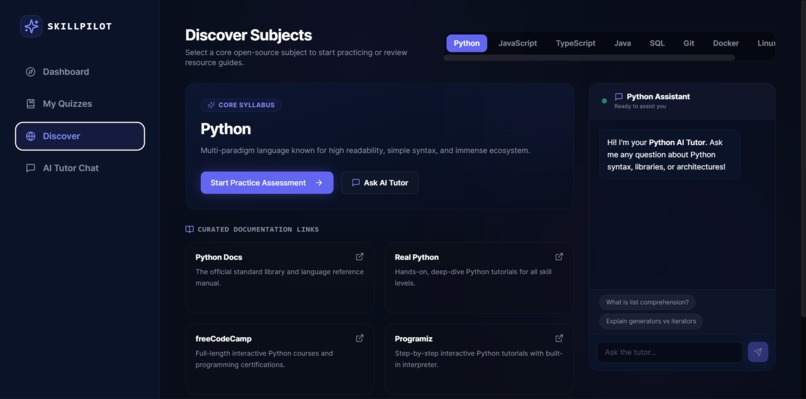Switch to the Java subject tab

[622, 43]
